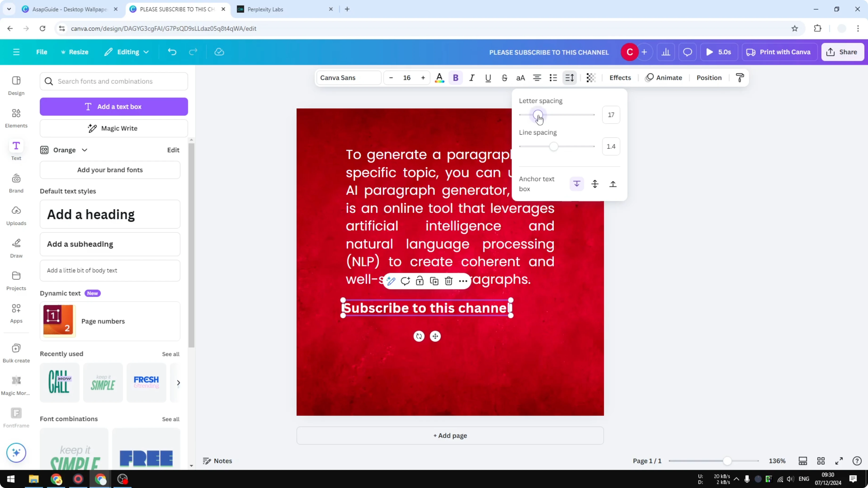Toggle underline on the selected text
Screen dimensions: 868x488
[x=488, y=78]
